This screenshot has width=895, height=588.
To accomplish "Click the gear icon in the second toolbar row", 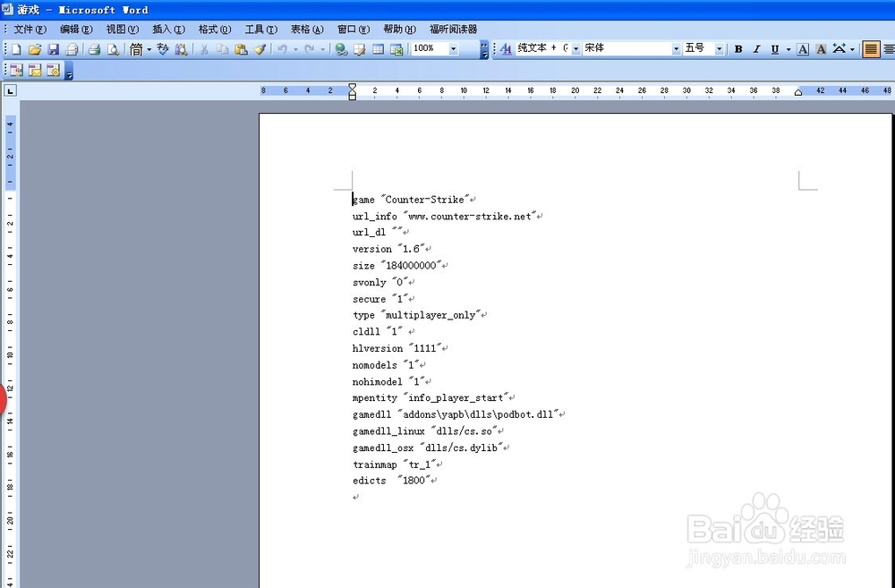I will (53, 70).
